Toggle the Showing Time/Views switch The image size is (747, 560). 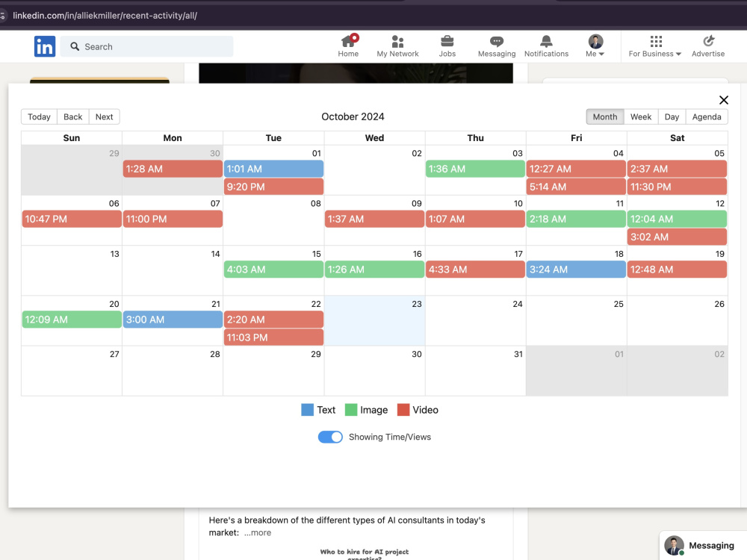click(x=330, y=437)
